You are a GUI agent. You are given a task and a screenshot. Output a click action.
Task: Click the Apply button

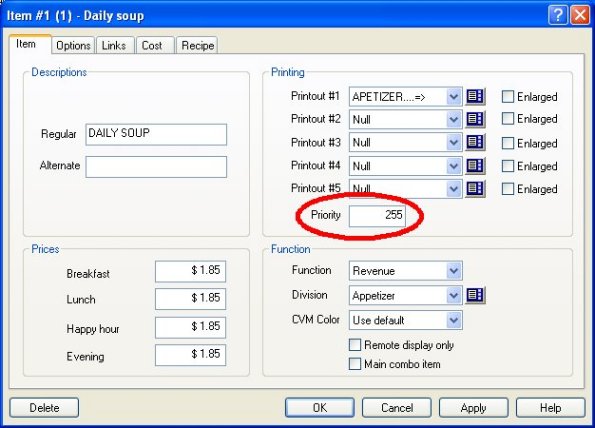point(473,408)
